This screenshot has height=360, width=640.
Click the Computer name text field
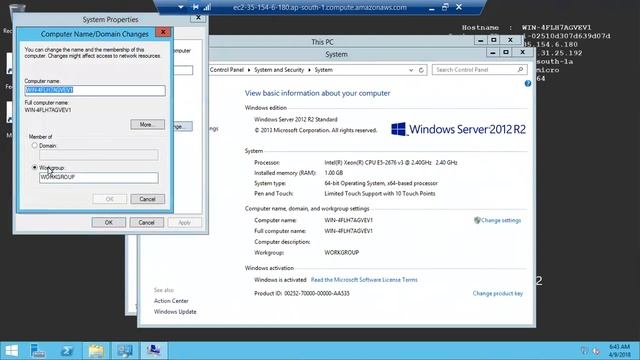tap(95, 90)
